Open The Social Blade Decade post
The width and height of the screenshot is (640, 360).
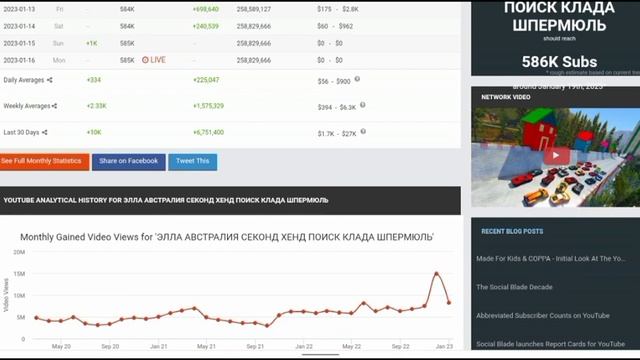tap(514, 287)
